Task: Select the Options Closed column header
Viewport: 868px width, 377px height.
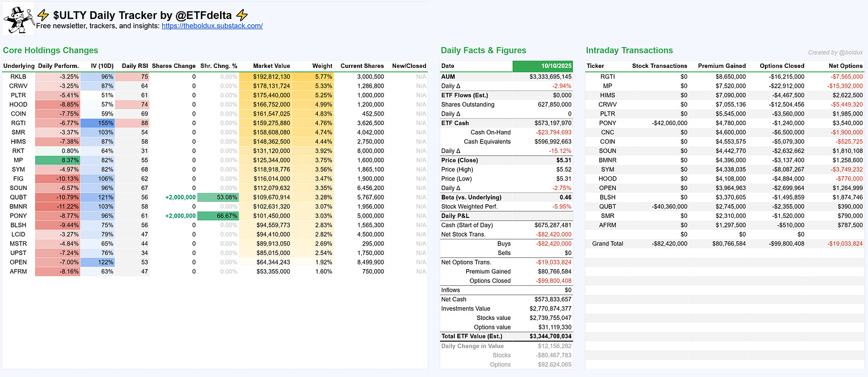Action: (782, 66)
